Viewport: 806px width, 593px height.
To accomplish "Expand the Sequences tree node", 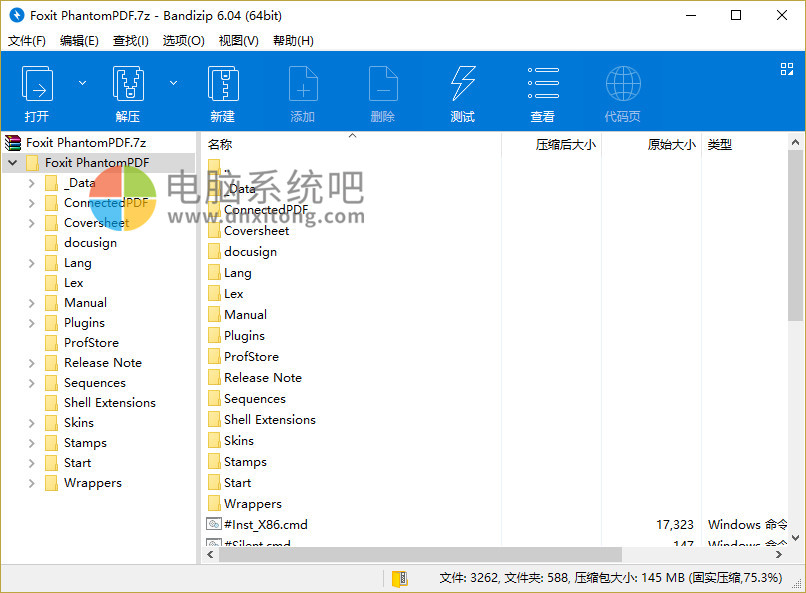I will pyautogui.click(x=31, y=383).
